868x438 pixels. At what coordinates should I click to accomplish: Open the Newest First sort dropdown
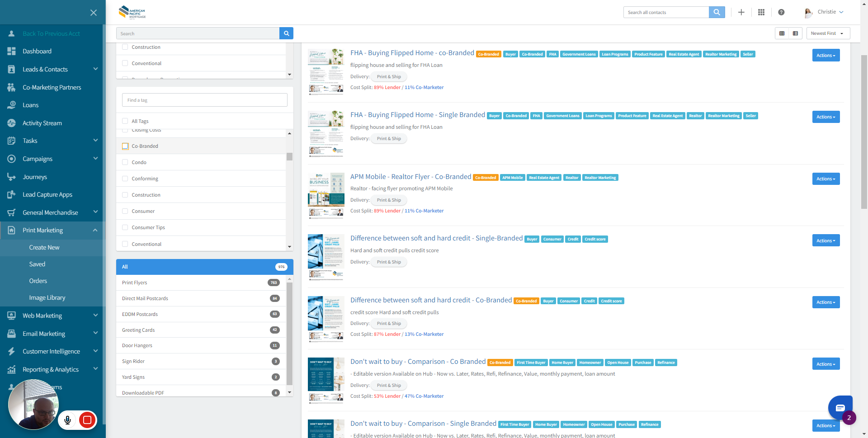click(x=828, y=33)
